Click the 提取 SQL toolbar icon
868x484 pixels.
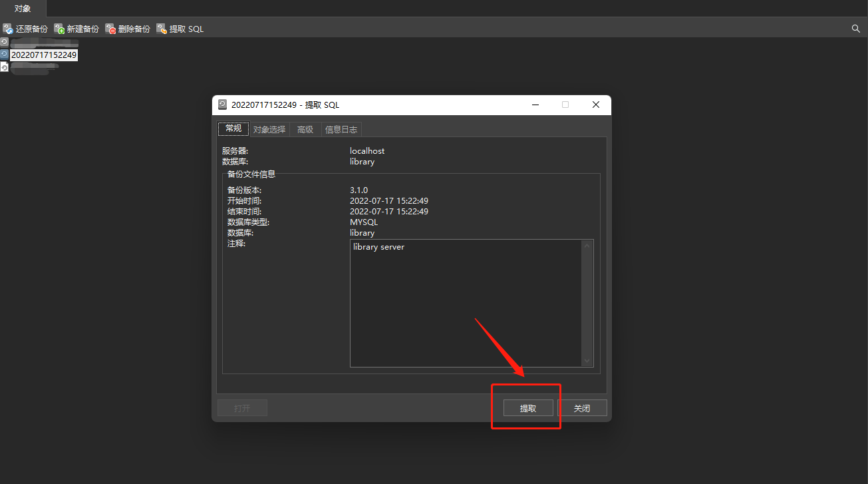(162, 29)
